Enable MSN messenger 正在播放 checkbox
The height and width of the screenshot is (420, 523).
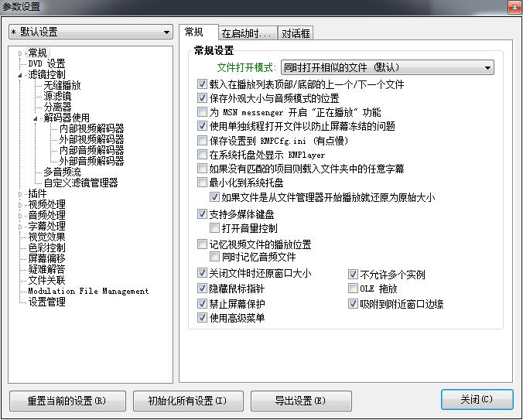click(202, 111)
